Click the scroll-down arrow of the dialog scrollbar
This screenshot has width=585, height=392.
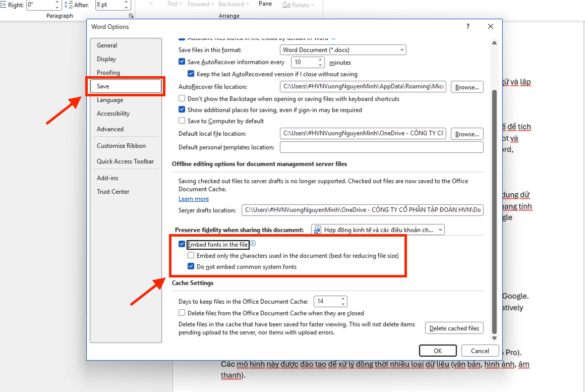pyautogui.click(x=494, y=337)
